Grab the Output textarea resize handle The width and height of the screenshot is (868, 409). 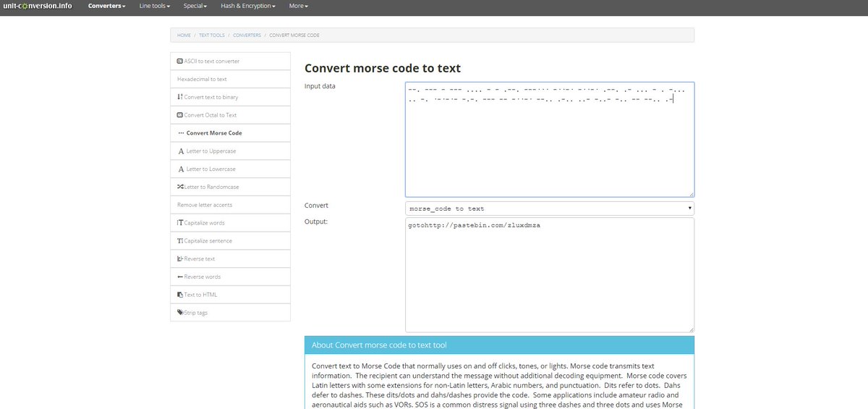691,329
